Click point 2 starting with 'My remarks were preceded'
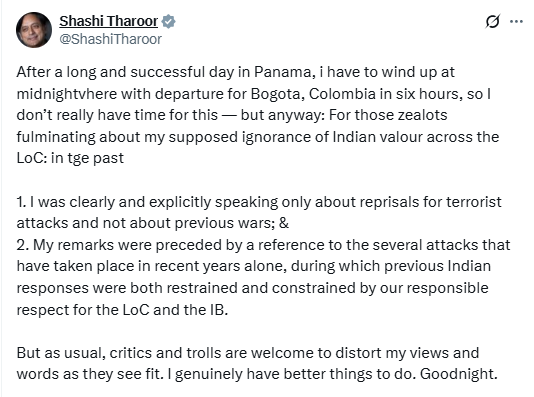This screenshot has height=397, width=534. [263, 245]
